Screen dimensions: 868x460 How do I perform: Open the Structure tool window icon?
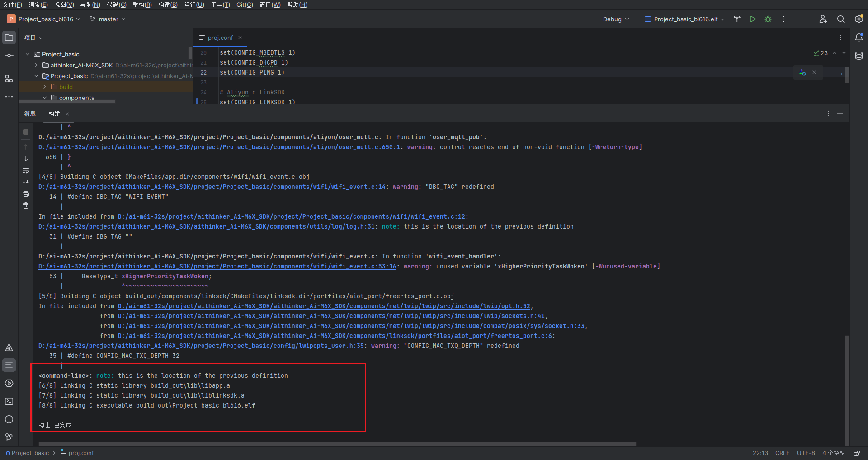(9, 79)
